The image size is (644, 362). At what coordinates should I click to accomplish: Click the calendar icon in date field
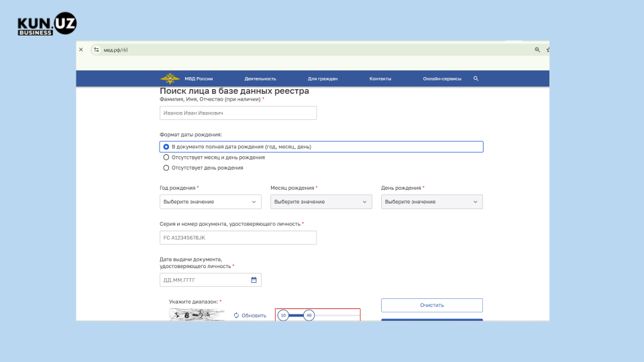254,280
